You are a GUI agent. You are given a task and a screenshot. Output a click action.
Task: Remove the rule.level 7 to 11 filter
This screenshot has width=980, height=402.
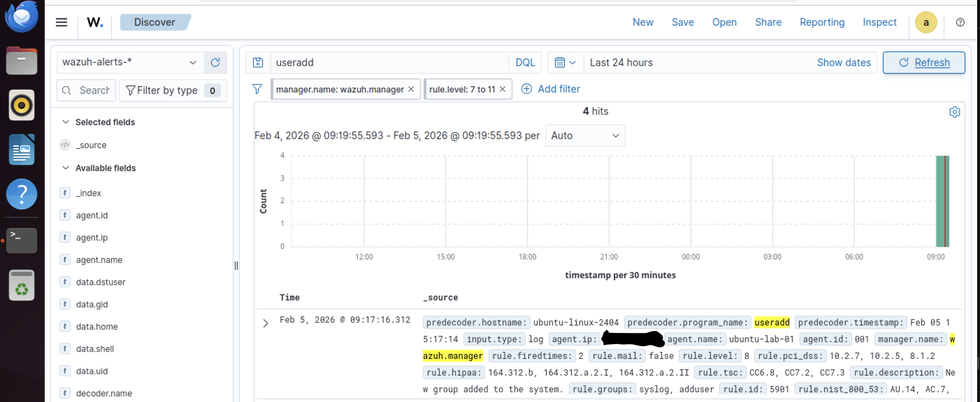tap(503, 89)
